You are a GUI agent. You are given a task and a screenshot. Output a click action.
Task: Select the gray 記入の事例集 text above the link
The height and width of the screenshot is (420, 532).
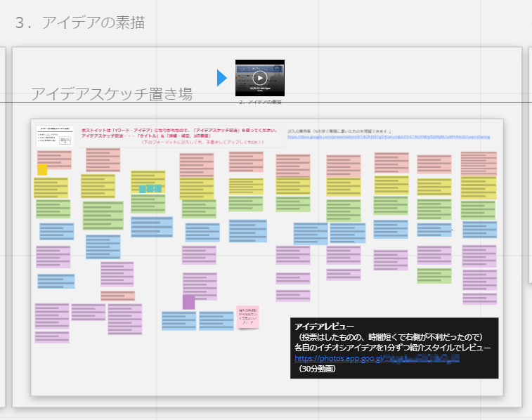[339, 131]
